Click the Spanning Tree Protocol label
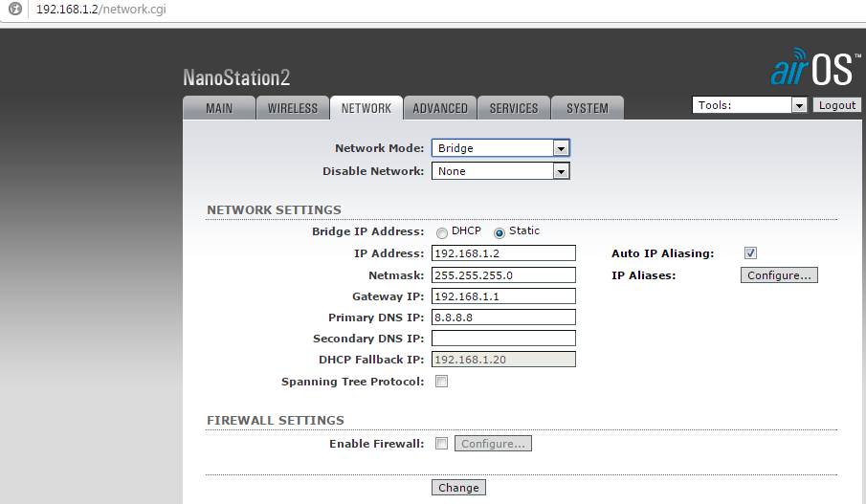 click(352, 382)
